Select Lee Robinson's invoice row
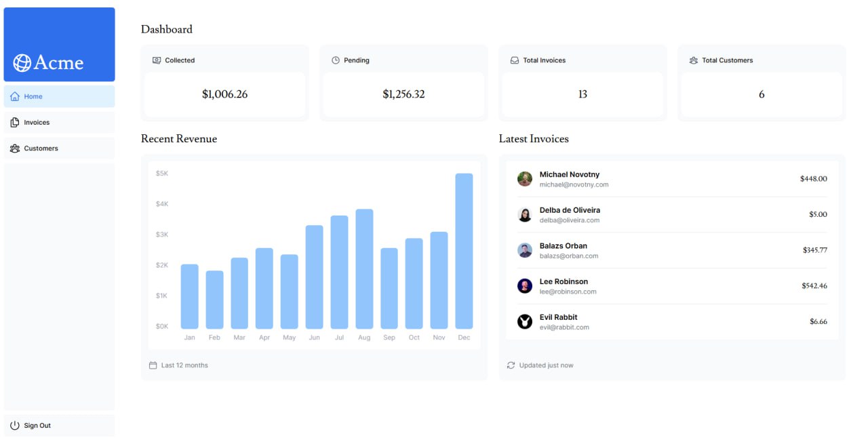Screen dimensions: 868x444 pos(672,286)
